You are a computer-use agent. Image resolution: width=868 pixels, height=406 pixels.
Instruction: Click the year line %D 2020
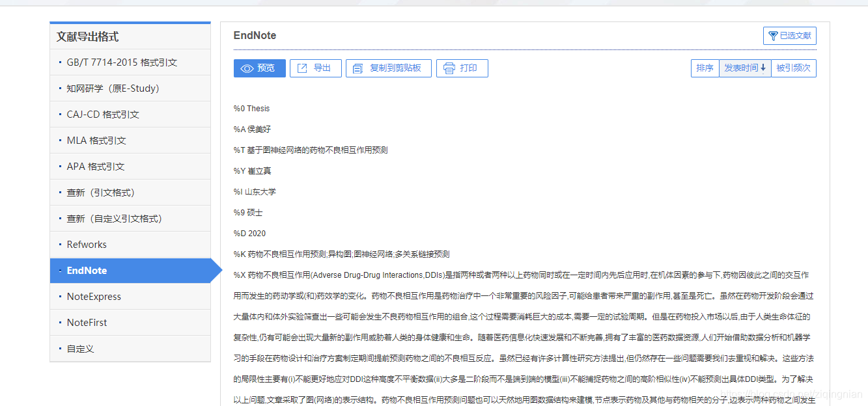(249, 234)
